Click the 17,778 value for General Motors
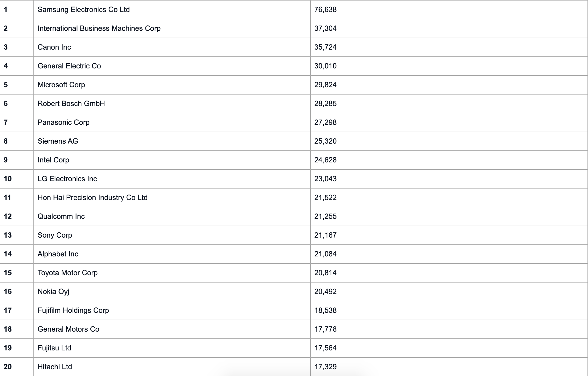The image size is (588, 376). pyautogui.click(x=325, y=329)
